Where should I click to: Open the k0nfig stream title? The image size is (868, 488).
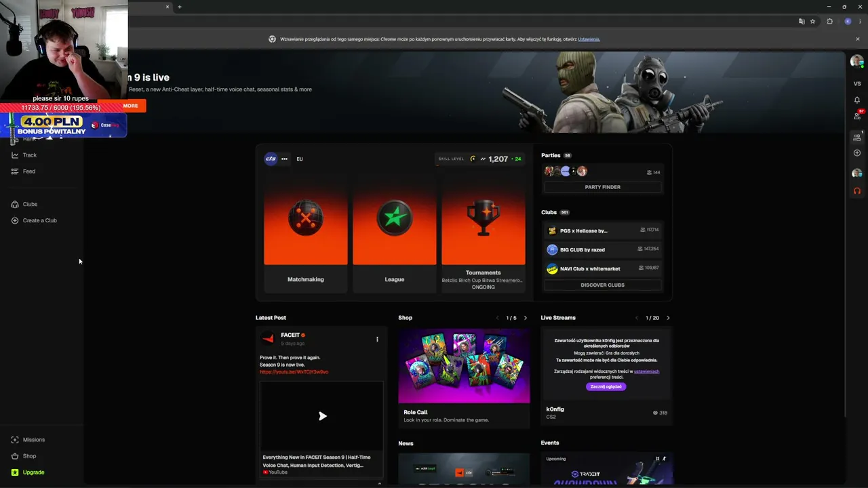click(x=555, y=409)
